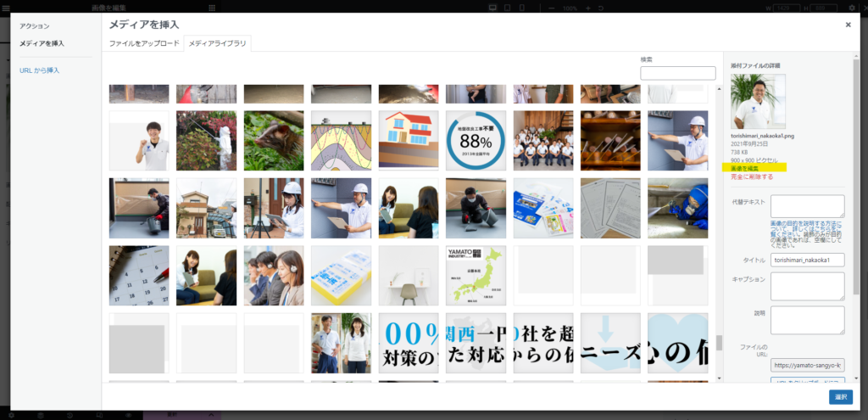Open the gear settings icon in the top bar

pos(851,8)
